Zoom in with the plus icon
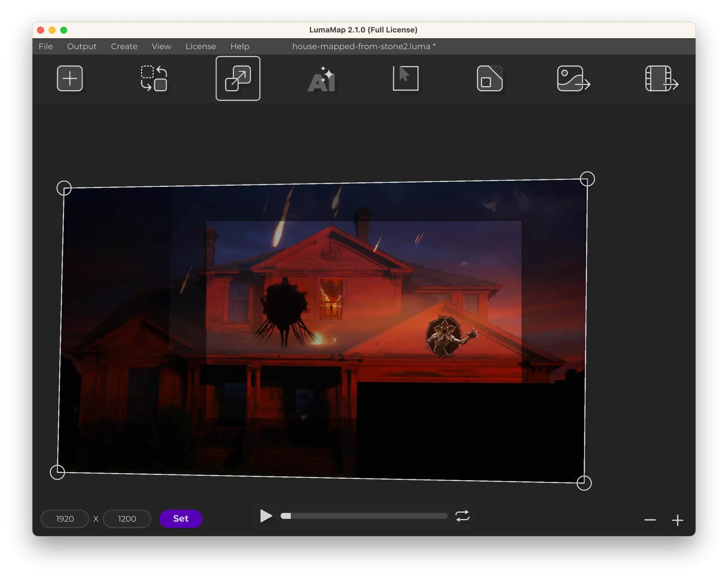The image size is (728, 579). click(678, 520)
